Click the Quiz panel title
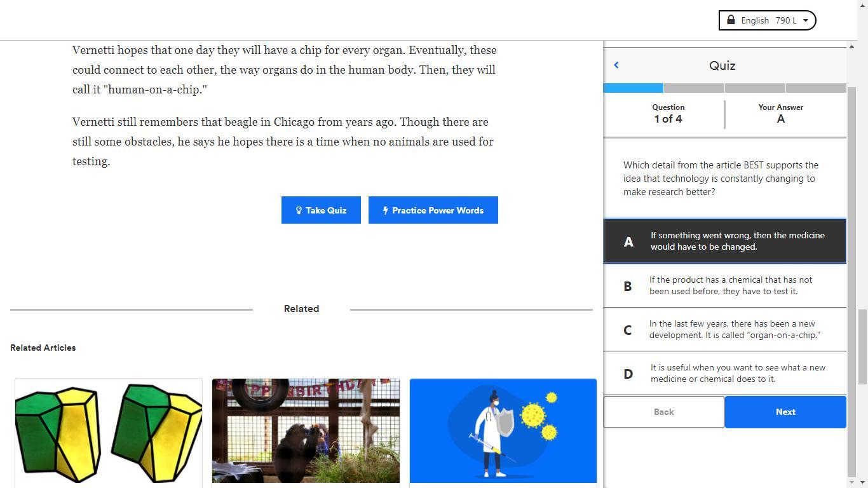The height and width of the screenshot is (488, 868). coord(722,65)
